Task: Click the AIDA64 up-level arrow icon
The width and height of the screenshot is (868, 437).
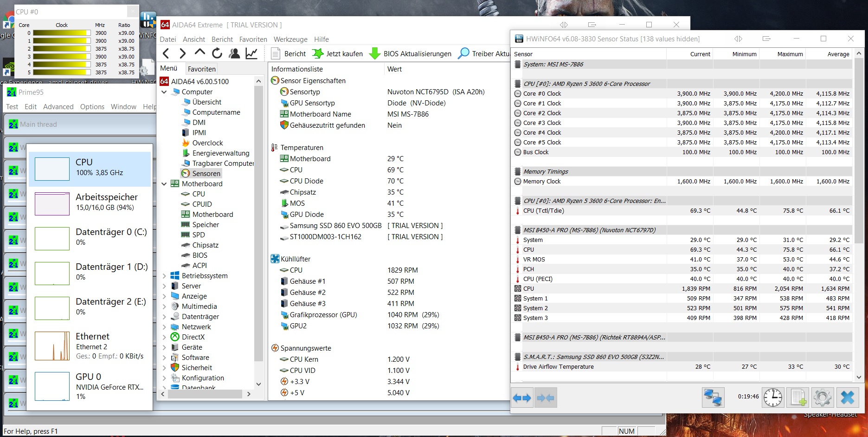Action: point(199,52)
